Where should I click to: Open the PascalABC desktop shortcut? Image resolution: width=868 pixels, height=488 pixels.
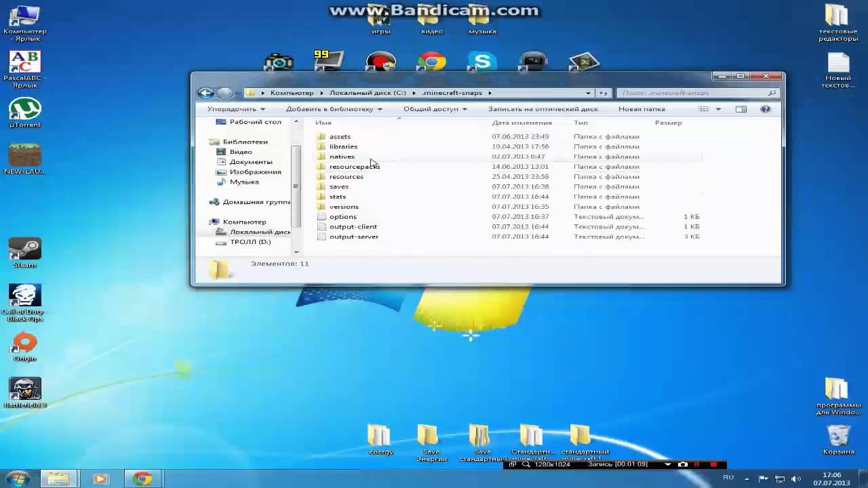(x=25, y=70)
